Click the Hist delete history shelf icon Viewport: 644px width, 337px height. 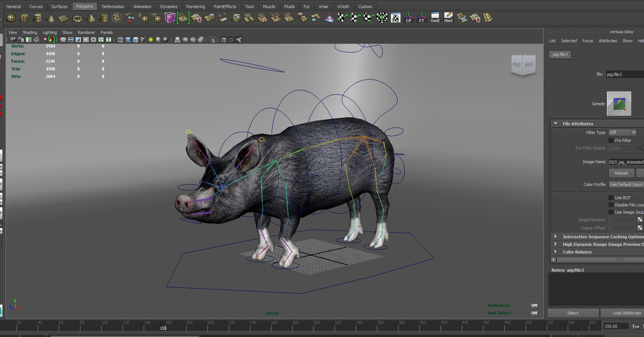click(x=448, y=18)
